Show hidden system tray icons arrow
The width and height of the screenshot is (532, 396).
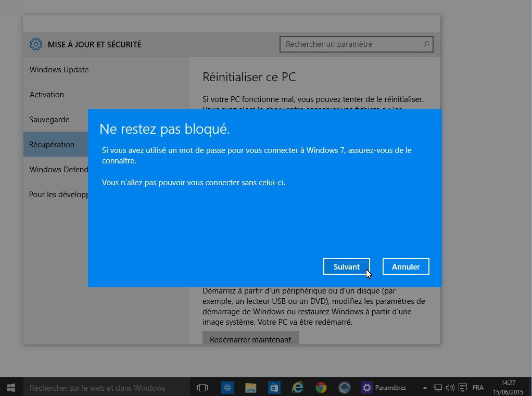[x=425, y=388]
